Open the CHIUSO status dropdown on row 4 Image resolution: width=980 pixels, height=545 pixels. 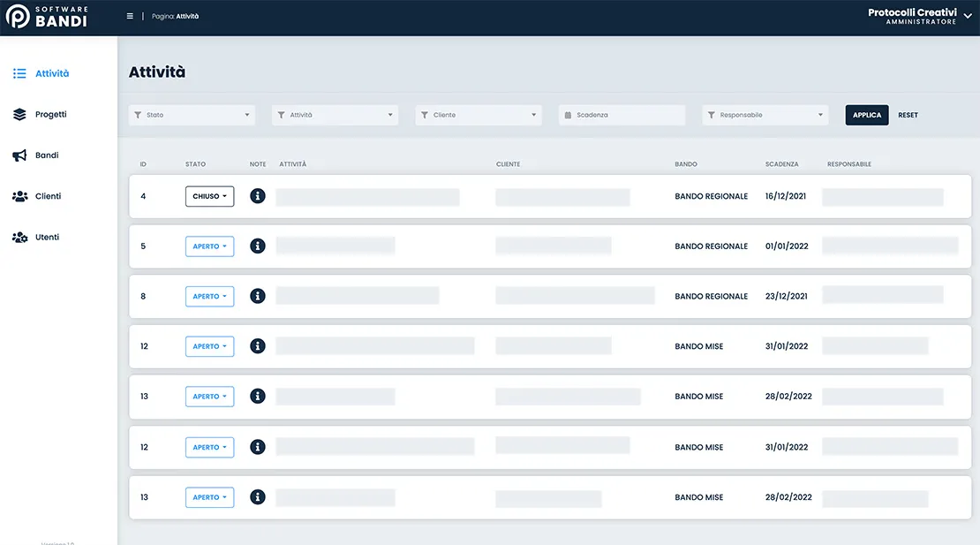209,196
